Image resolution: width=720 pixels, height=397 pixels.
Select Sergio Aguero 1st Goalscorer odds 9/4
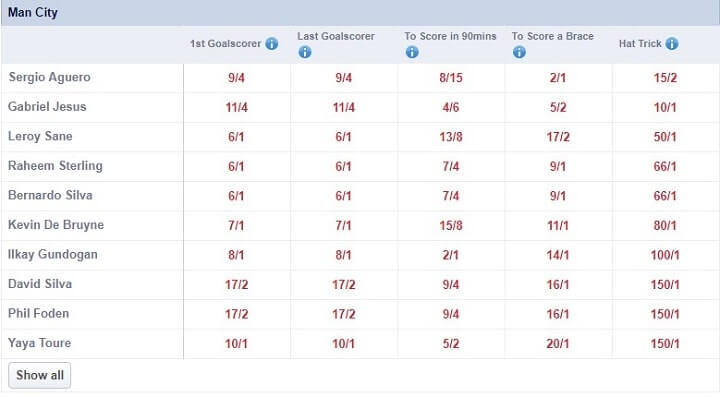click(x=236, y=78)
